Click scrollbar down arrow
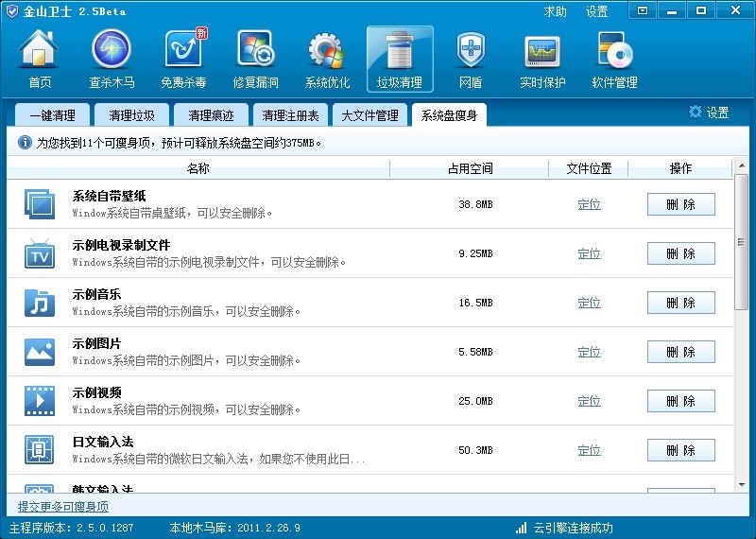Viewport: 756px width, 539px height. coord(742,485)
